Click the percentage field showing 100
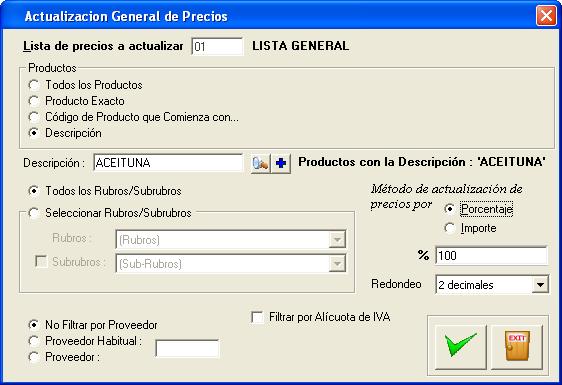Viewport: 562px width, 385px height. tap(491, 256)
